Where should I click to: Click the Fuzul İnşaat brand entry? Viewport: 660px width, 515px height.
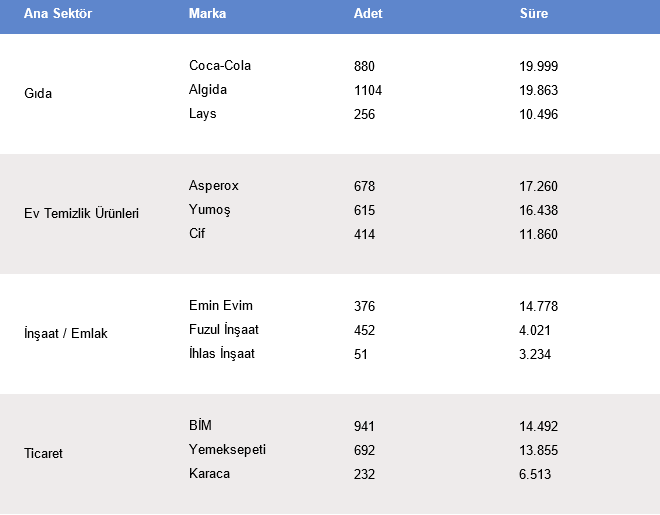(224, 330)
